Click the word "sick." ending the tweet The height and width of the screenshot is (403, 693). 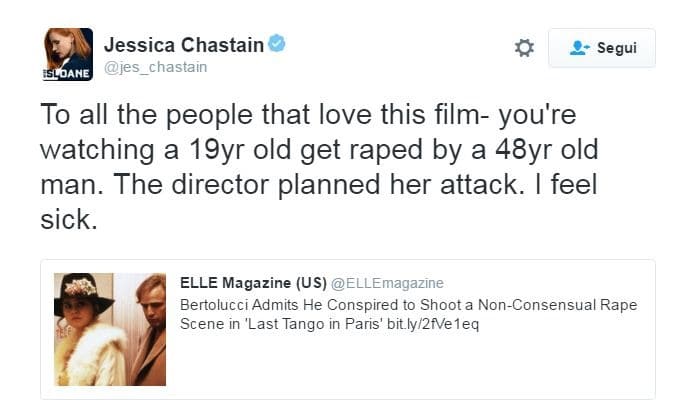point(68,221)
